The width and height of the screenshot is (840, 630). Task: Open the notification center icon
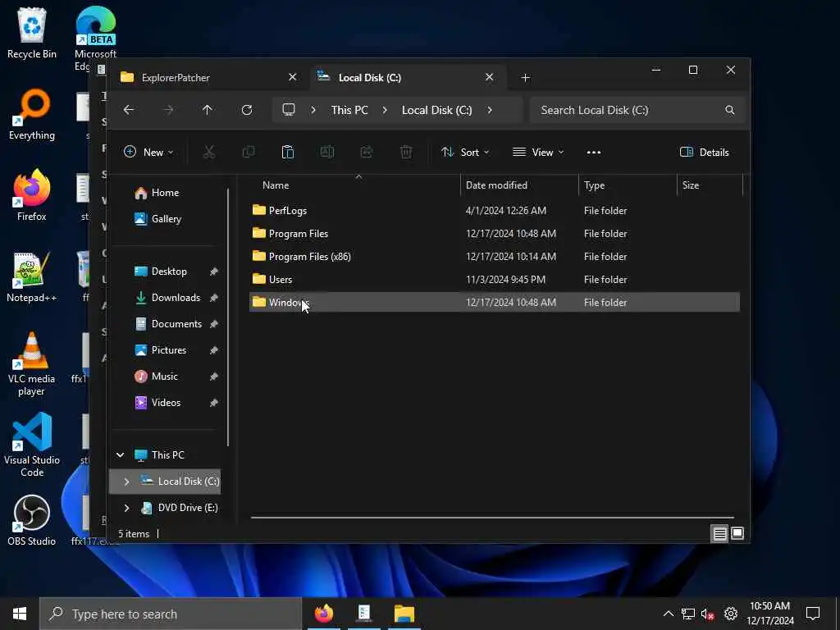pyautogui.click(x=813, y=614)
